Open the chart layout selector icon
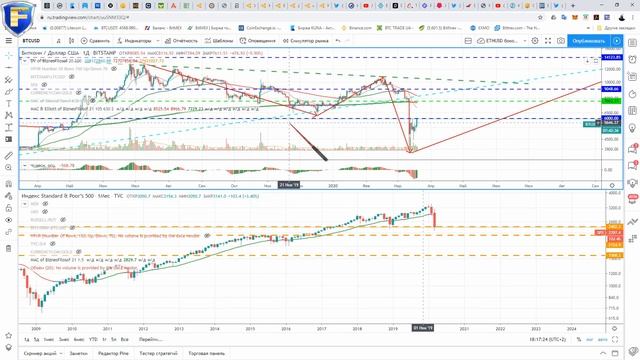This screenshot has height=360, width=640. coord(468,41)
